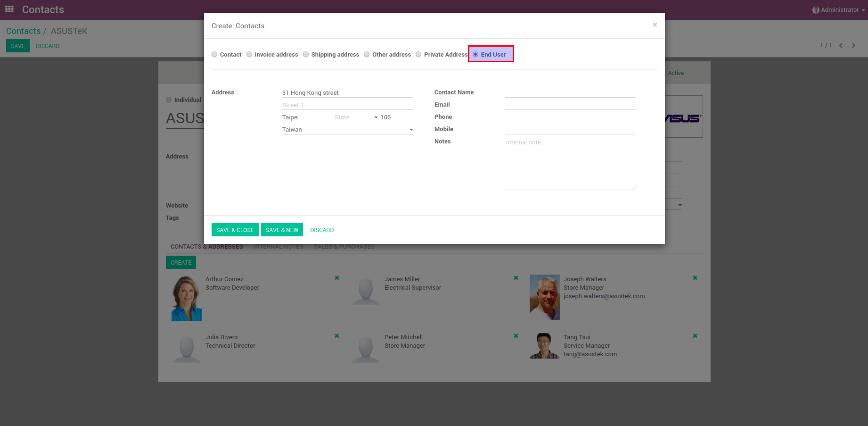Select the Other address radio option
This screenshot has width=868, height=426.
367,54
